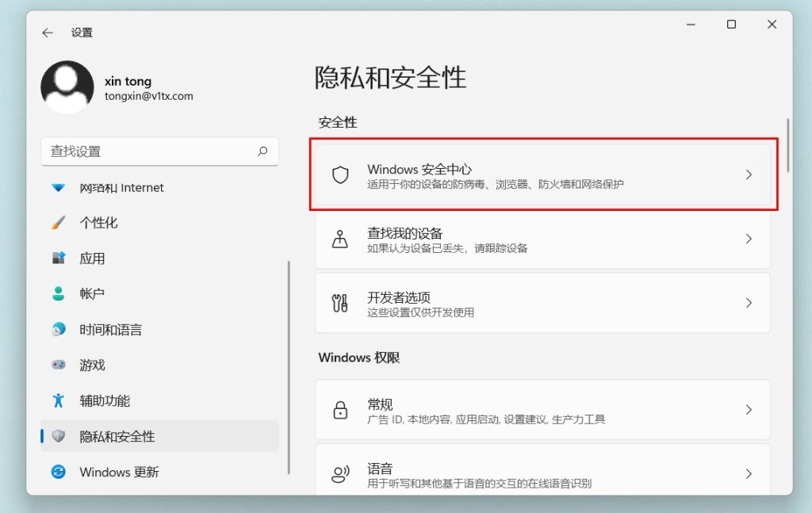812x513 pixels.
Task: Click the xin tong account name
Action: point(128,82)
